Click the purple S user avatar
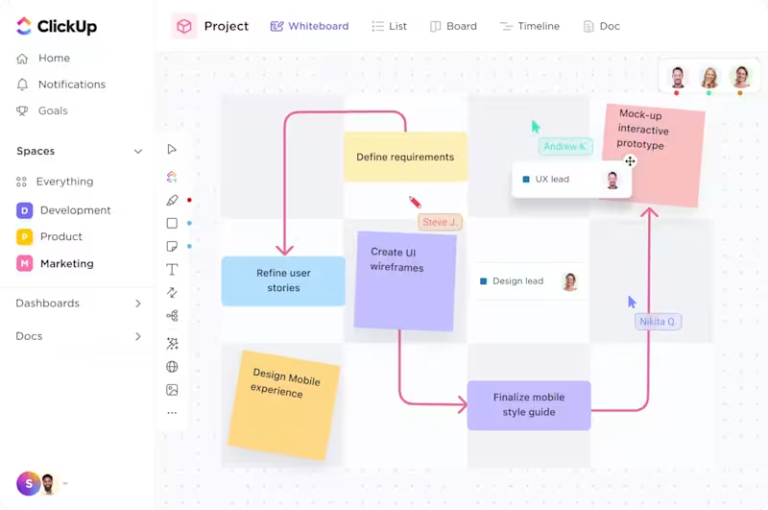768x510 pixels. pos(28,484)
